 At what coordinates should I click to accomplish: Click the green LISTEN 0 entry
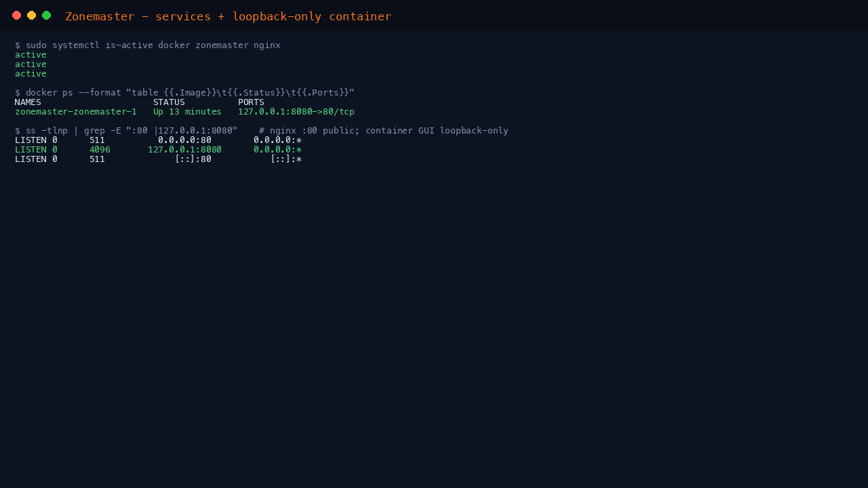(36, 150)
